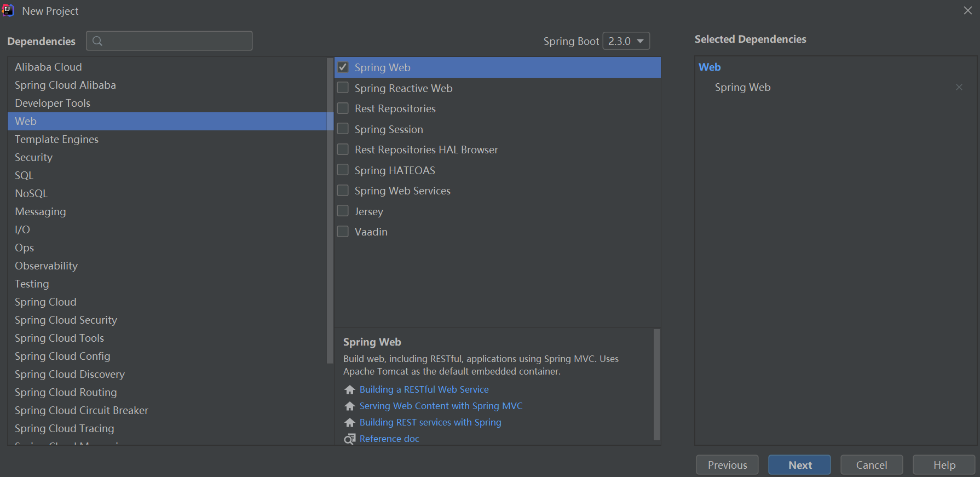The height and width of the screenshot is (477, 980).
Task: Click the search magnifier icon in Dependencies field
Action: tap(97, 41)
